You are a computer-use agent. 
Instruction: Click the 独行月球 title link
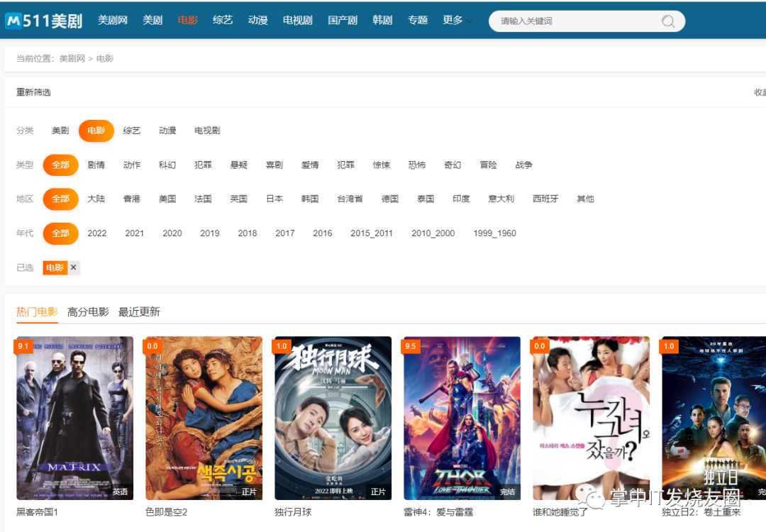[293, 512]
